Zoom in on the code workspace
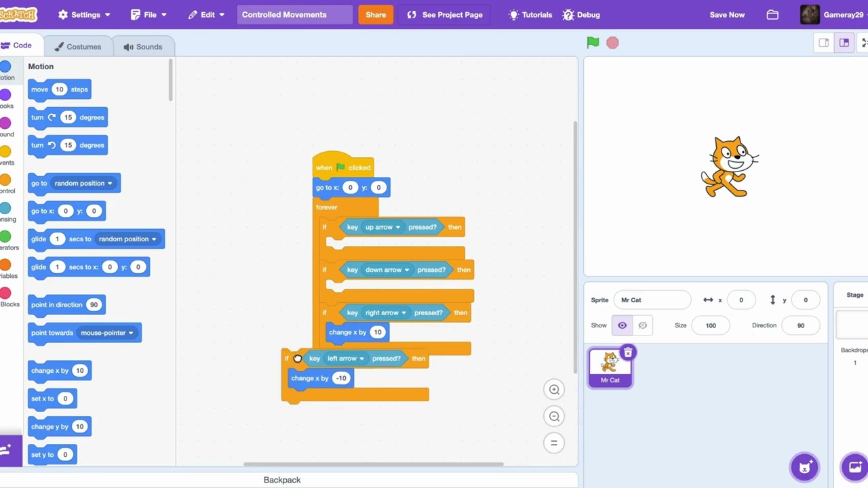The image size is (868, 488). 554,390
